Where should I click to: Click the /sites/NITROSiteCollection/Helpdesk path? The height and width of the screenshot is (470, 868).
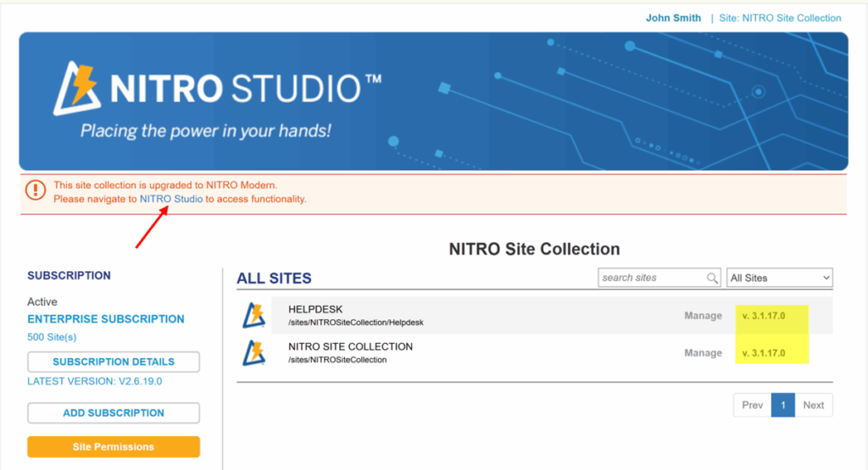point(356,323)
